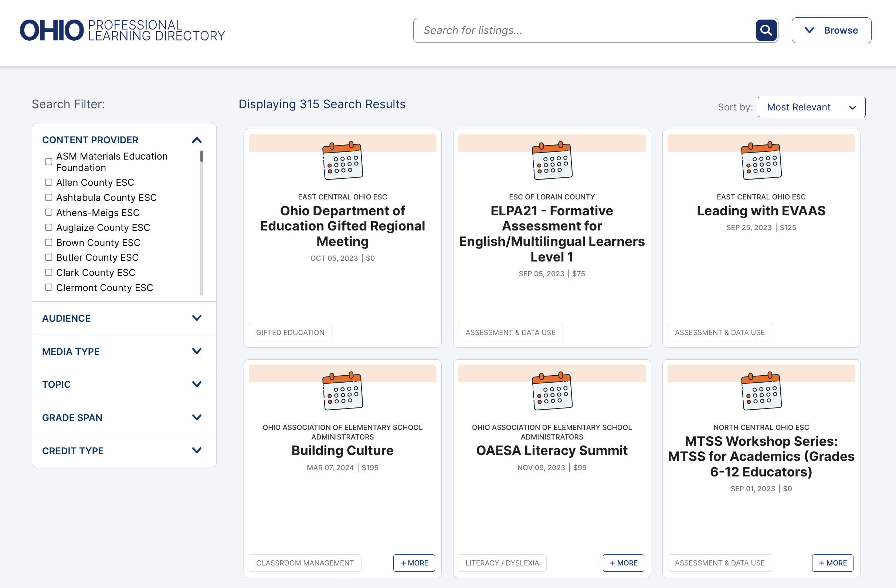Collapse the Content Provider filter section
The width and height of the screenshot is (896, 588).
point(197,140)
